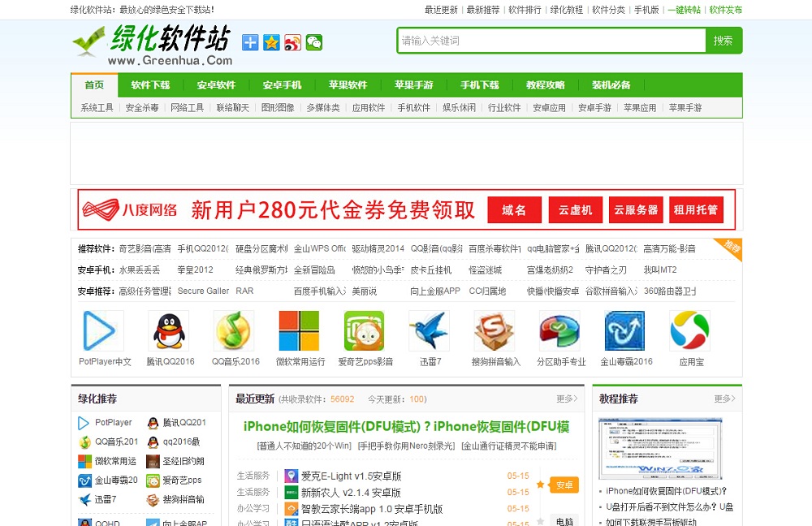Click 腾讯QQ201 icon in 绿化推荐 sidebar
The height and width of the screenshot is (526, 812).
pyautogui.click(x=153, y=423)
